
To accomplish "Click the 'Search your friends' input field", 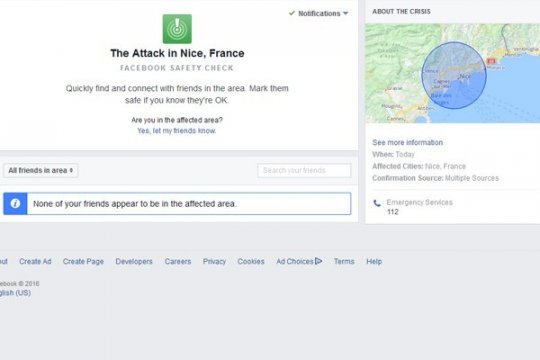I will 304,171.
